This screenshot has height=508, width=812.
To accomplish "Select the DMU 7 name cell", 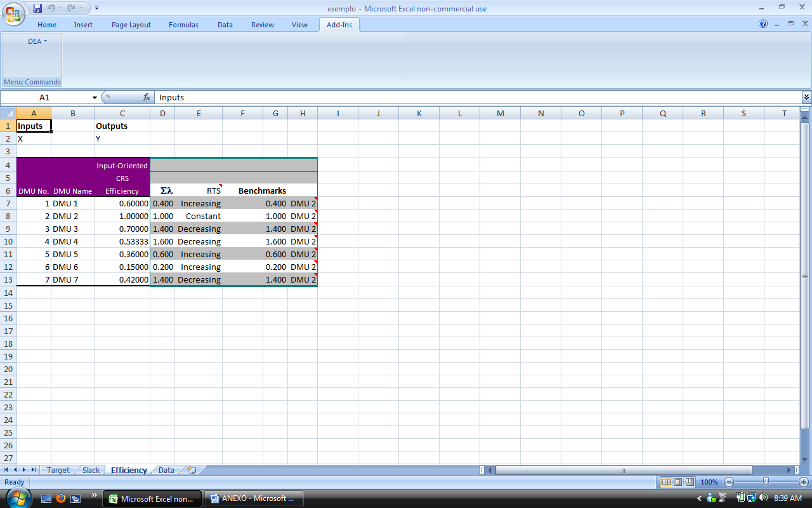I will click(73, 279).
